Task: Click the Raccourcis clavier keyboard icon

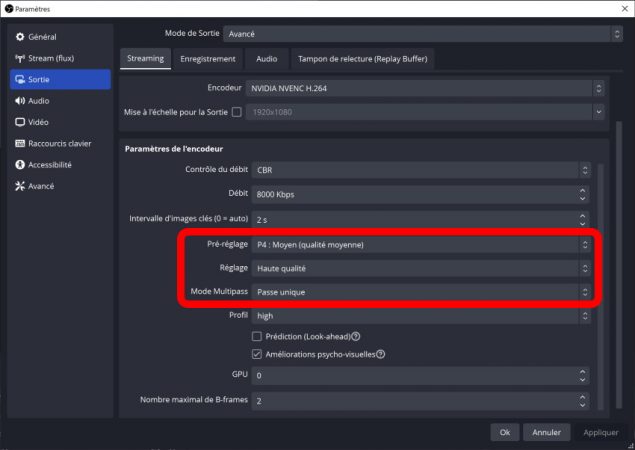Action: [20, 143]
